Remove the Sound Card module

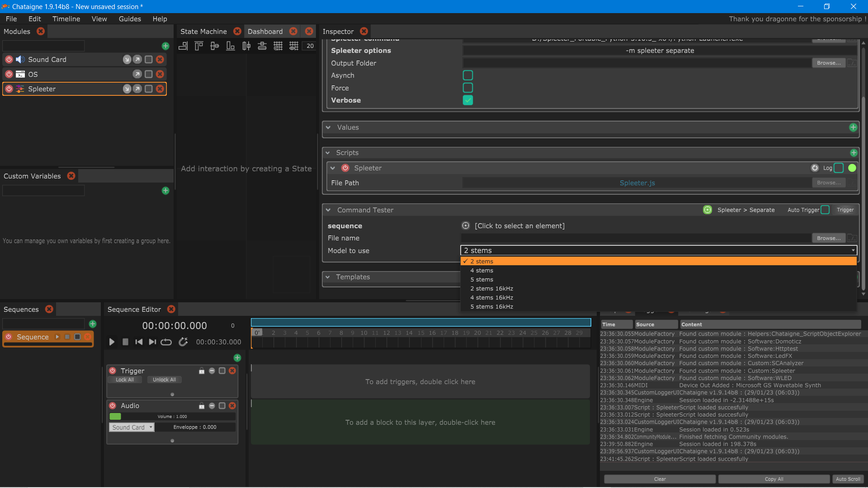click(x=160, y=60)
